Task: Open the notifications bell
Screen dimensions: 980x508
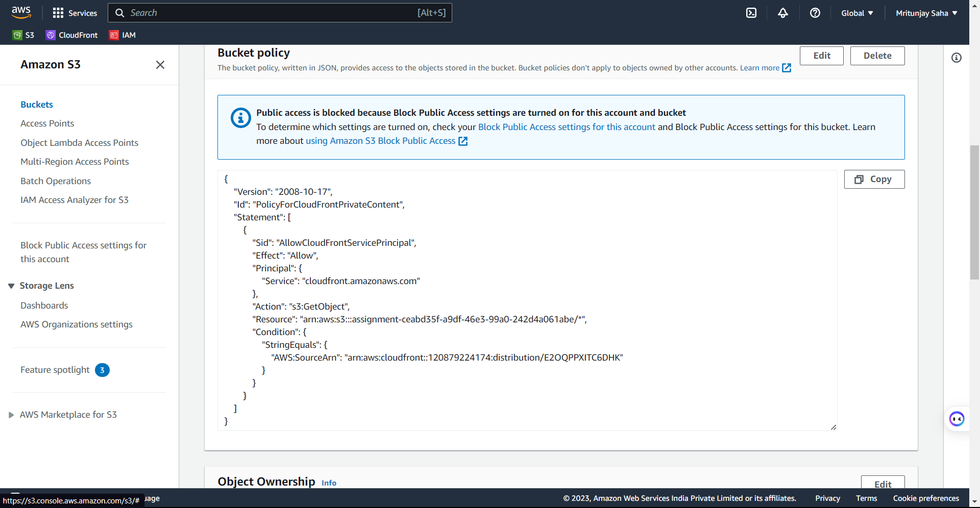Action: tap(783, 13)
